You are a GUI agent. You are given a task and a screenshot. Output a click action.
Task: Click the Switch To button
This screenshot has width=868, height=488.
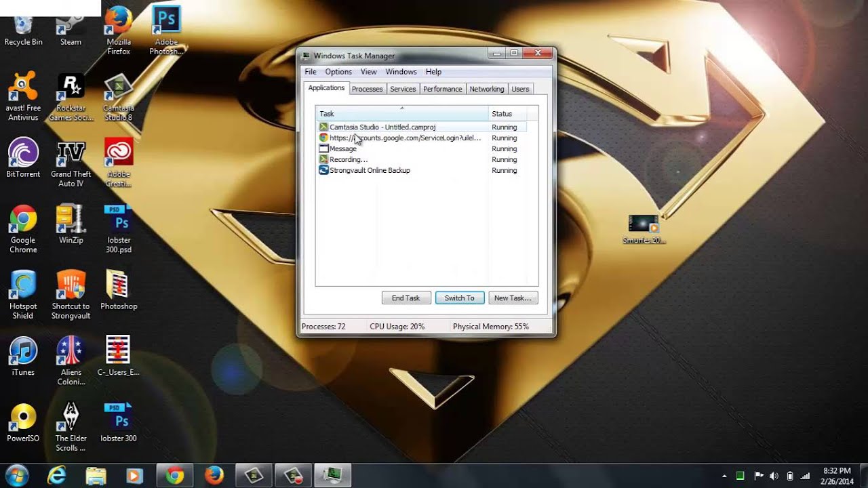click(x=460, y=298)
